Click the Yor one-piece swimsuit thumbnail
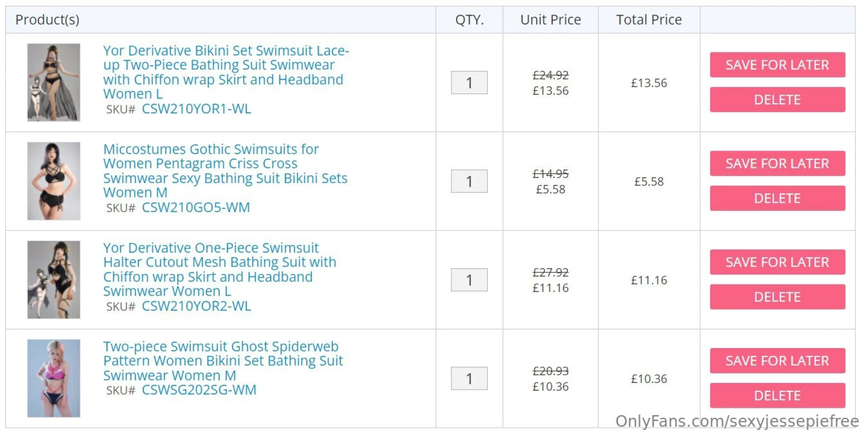The height and width of the screenshot is (439, 868). pyautogui.click(x=54, y=279)
